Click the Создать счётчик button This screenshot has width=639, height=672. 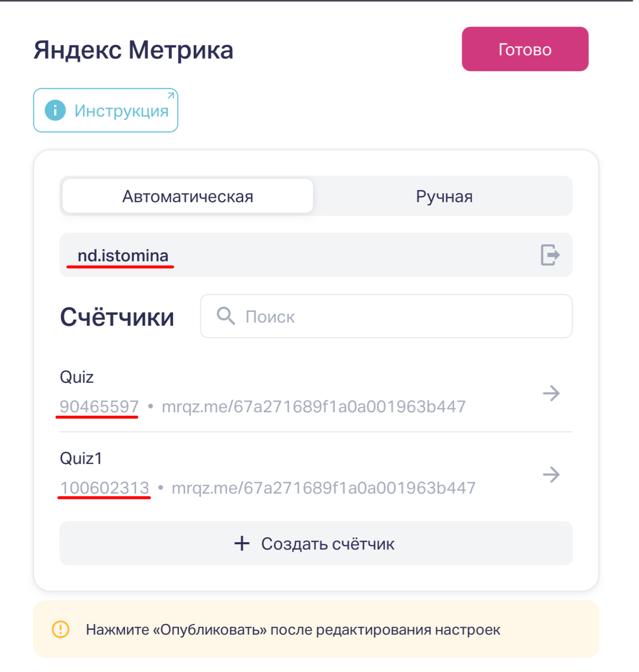(x=316, y=544)
